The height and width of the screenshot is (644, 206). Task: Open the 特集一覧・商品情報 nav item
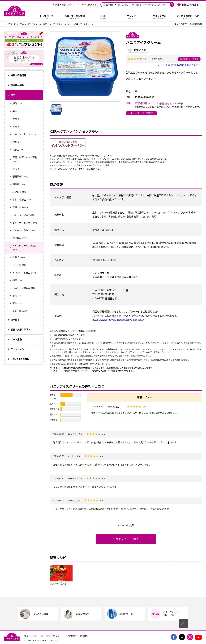click(x=74, y=17)
